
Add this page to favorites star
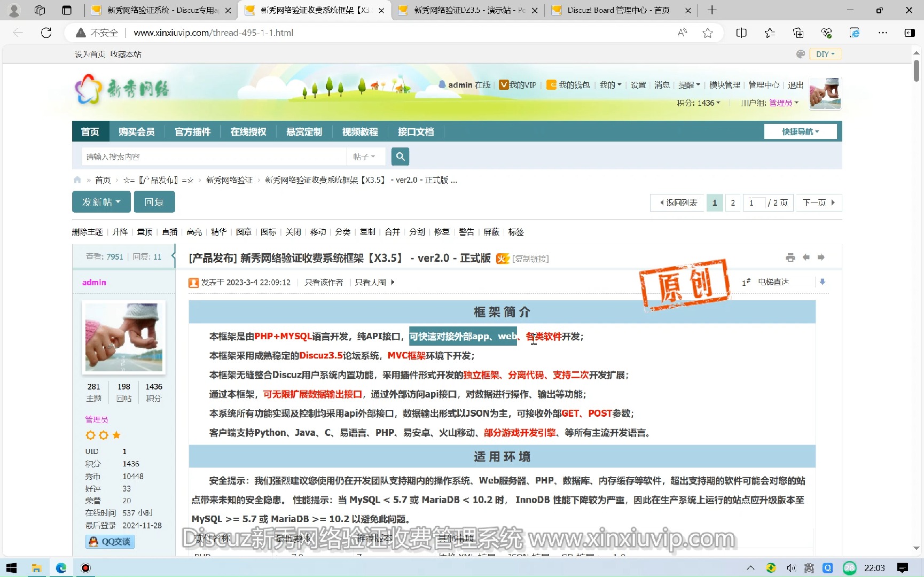[x=708, y=33]
